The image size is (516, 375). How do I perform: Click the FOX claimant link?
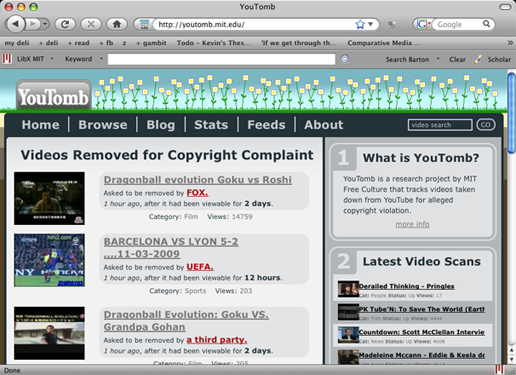197,193
